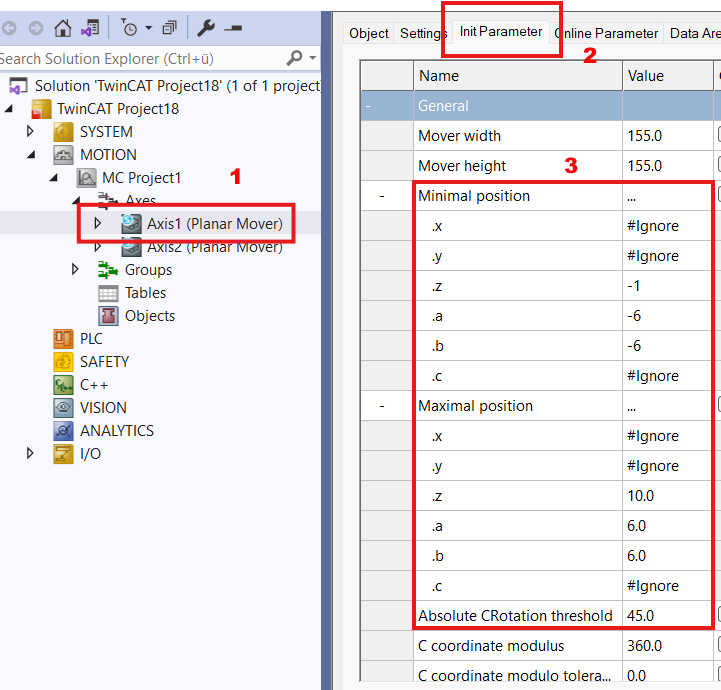Click the Preview Selected Items toolbar icon
The height and width of the screenshot is (690, 721).
click(233, 29)
